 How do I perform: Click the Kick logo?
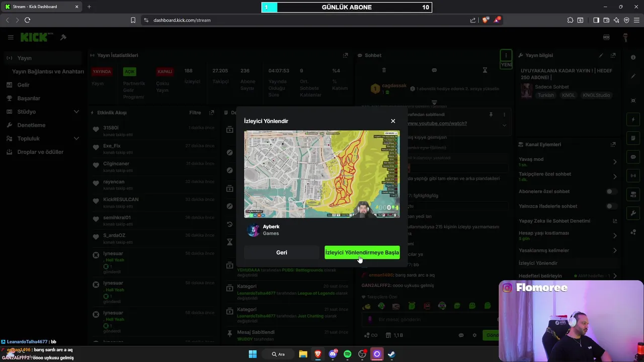(36, 37)
